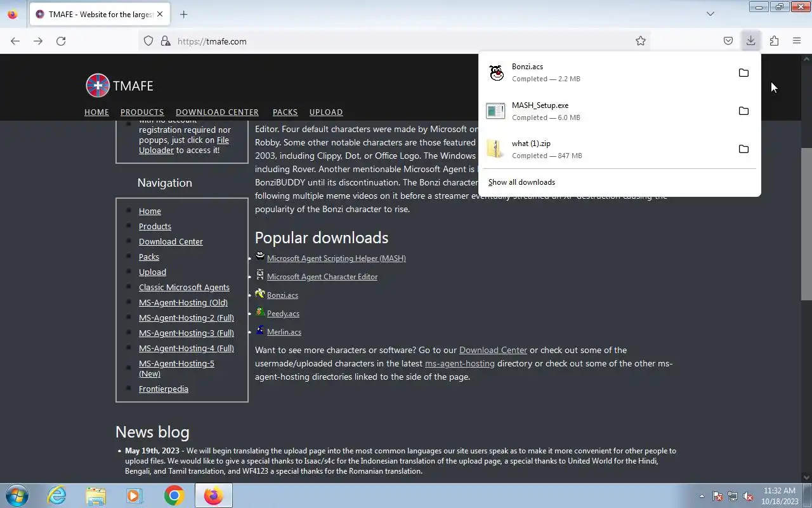Open the ms-agent-hosting directory link
Screen dimensions: 812x508
click(x=460, y=363)
